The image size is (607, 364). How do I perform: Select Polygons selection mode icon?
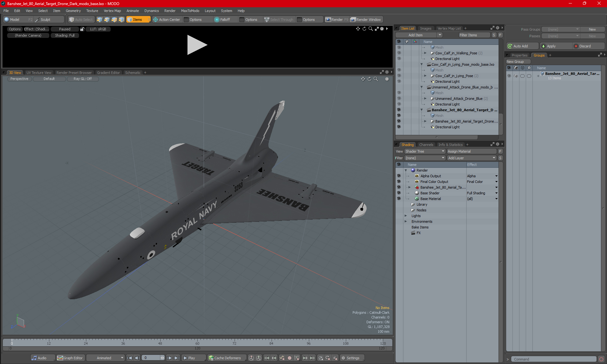pyautogui.click(x=114, y=20)
